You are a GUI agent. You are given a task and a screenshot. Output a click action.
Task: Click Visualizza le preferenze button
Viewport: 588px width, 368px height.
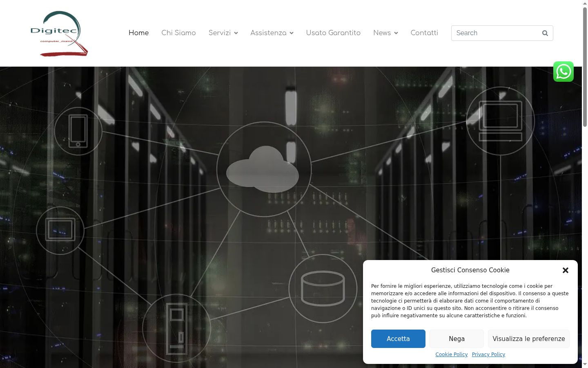pyautogui.click(x=529, y=339)
